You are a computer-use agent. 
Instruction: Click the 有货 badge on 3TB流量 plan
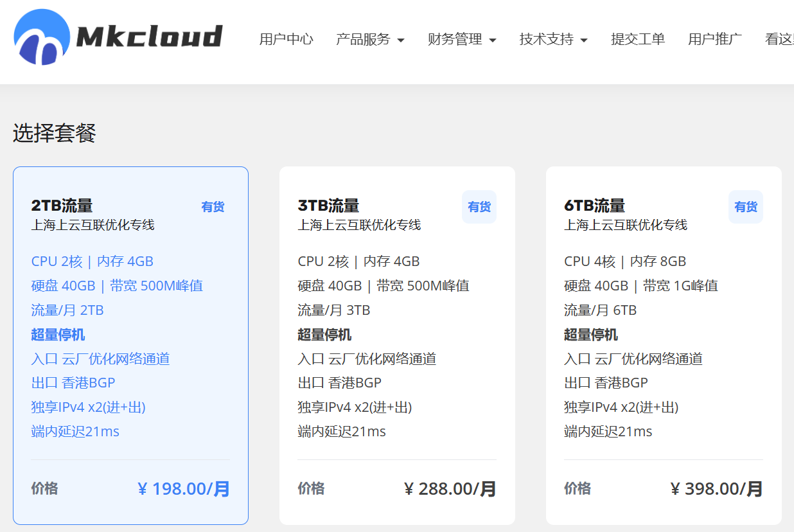pos(479,206)
